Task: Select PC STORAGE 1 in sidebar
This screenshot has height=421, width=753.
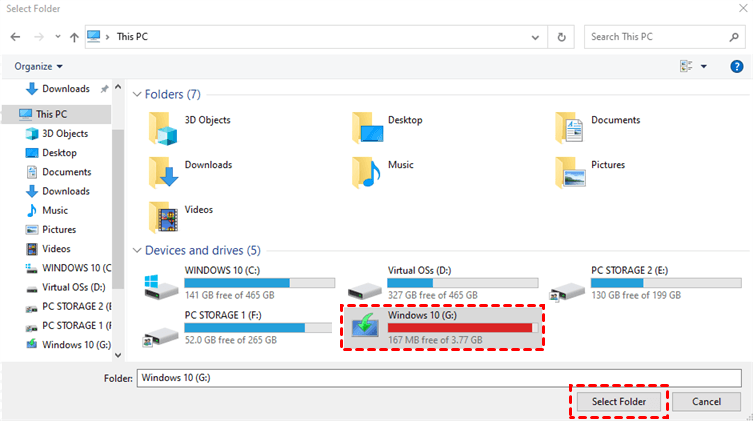Action: pyautogui.click(x=68, y=325)
